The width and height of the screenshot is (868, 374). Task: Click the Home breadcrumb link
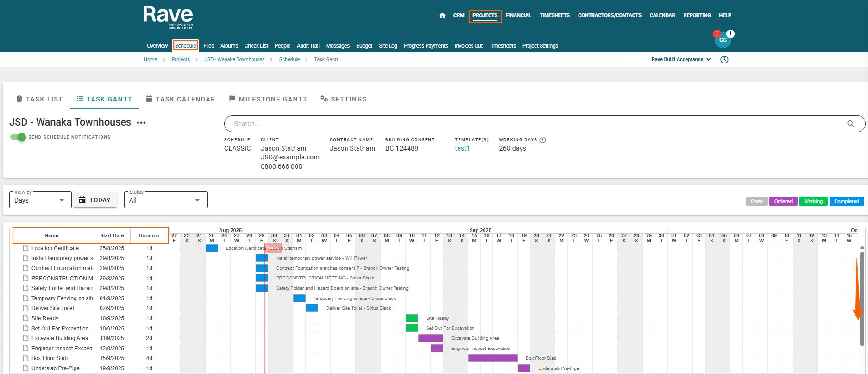coord(150,59)
